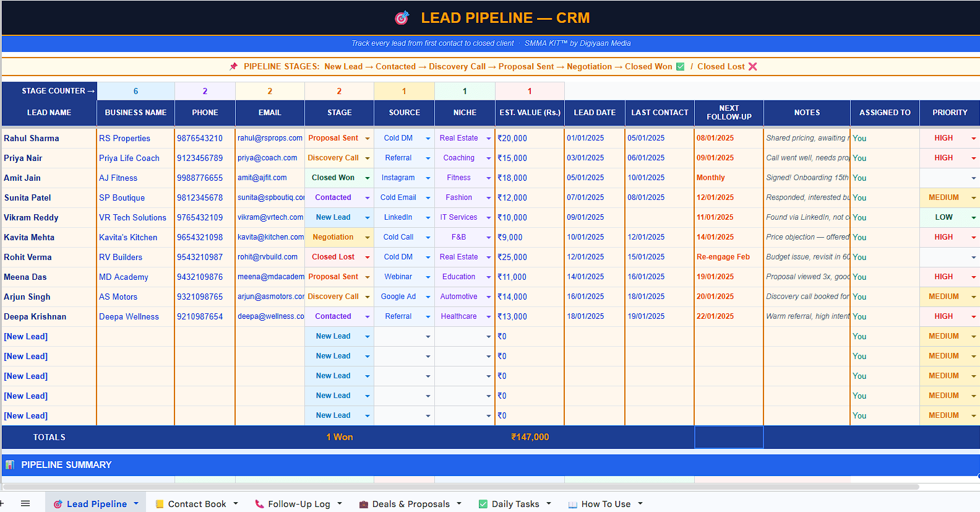Click the Arjun Singh lead name cell
Image resolution: width=980 pixels, height=512 pixels.
(x=49, y=297)
